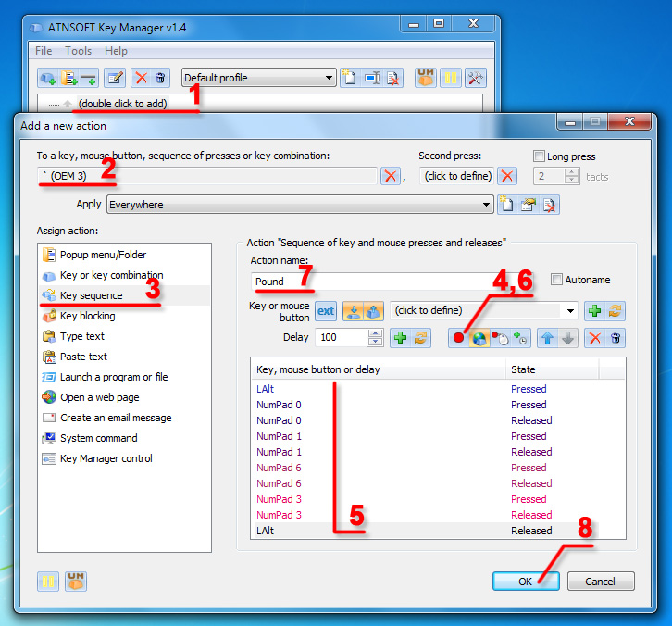Replace delay using the orange arrows beside Delay
The height and width of the screenshot is (626, 672).
[420, 338]
